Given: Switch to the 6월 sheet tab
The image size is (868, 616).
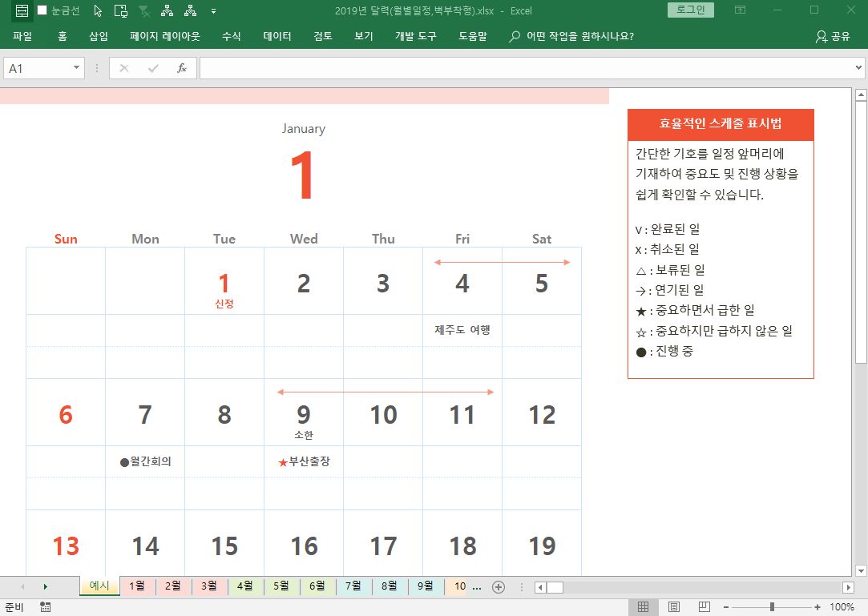Looking at the screenshot, I should 317,586.
